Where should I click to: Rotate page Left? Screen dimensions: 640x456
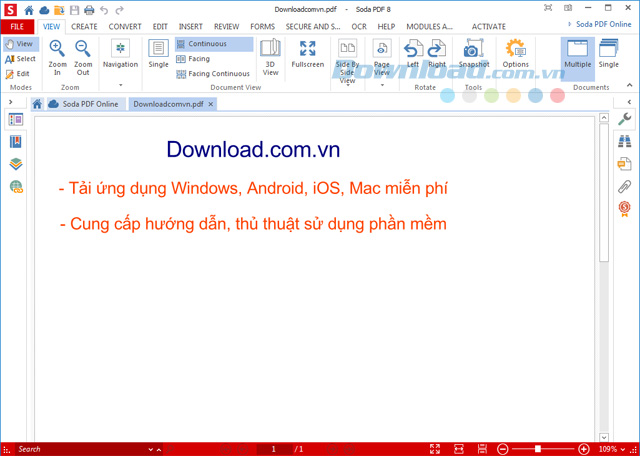click(x=413, y=53)
